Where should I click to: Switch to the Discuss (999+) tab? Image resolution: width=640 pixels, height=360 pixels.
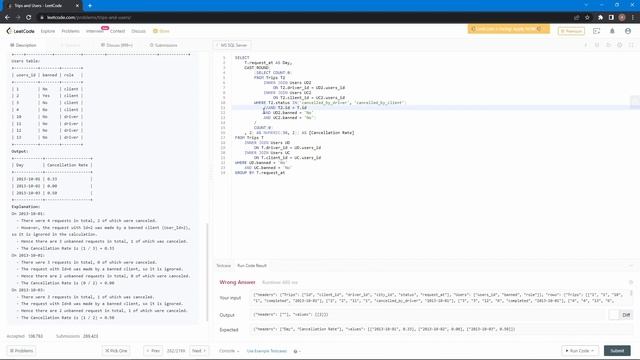tap(117, 45)
